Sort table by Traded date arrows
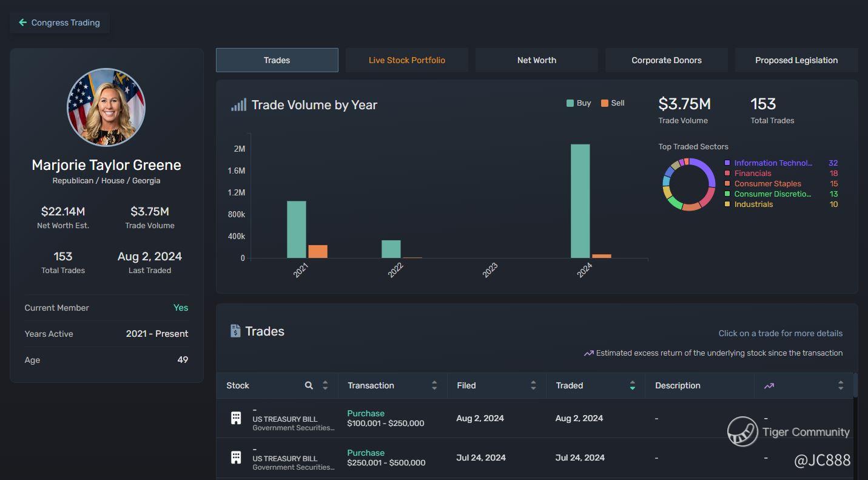The width and height of the screenshot is (868, 480). (x=632, y=385)
